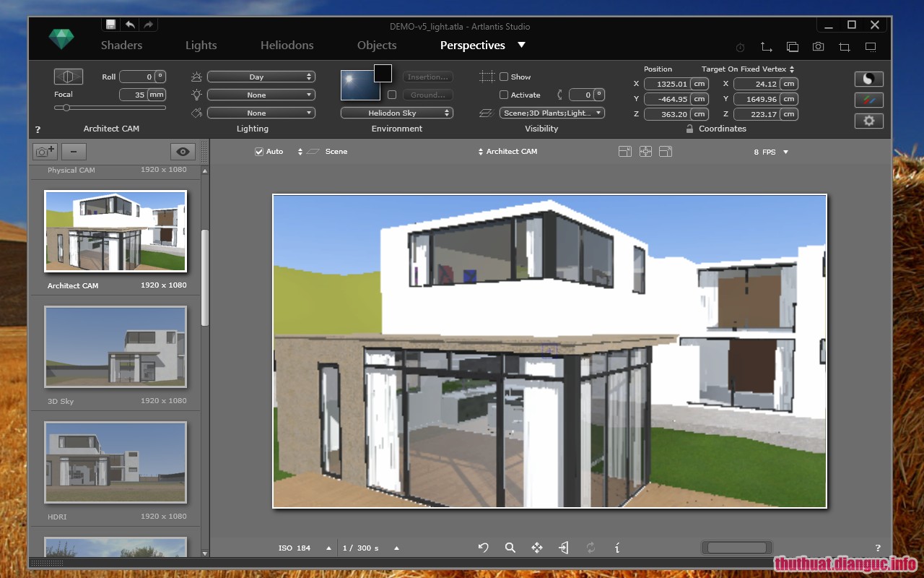Expand the Perspectives menu arrow
Viewport: 924px width, 578px height.
point(522,45)
